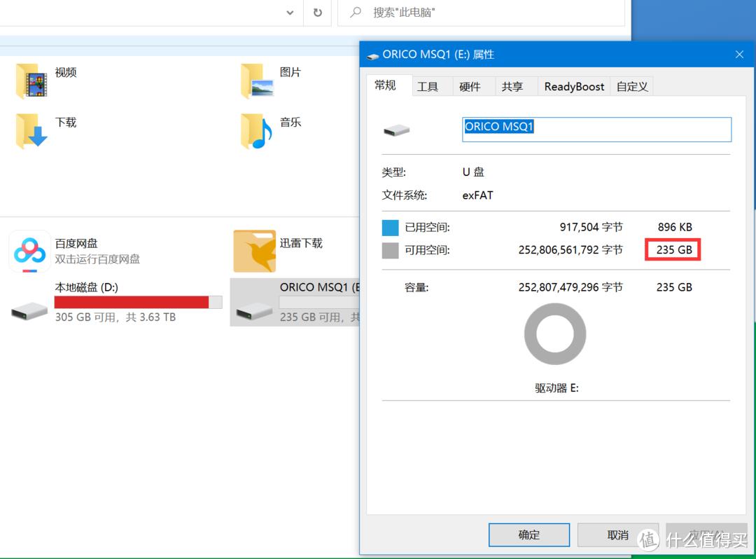The height and width of the screenshot is (559, 756).
Task: Click the blue 已用空间 color square
Action: pyautogui.click(x=390, y=227)
